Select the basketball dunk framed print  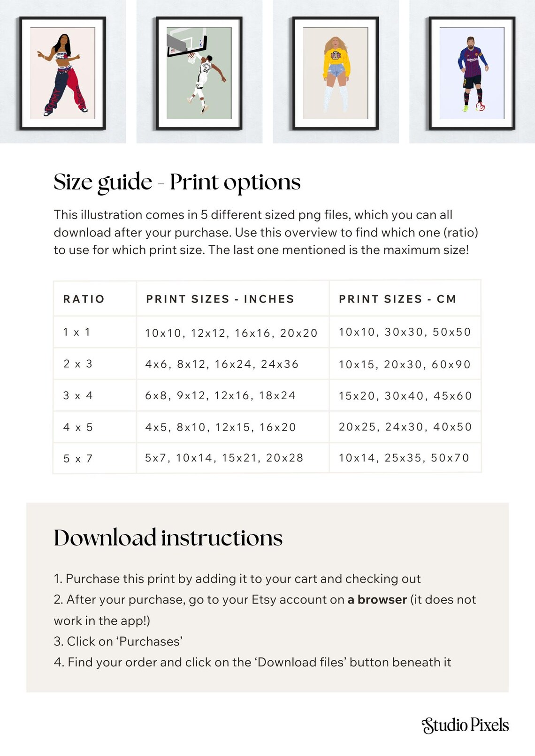(199, 73)
